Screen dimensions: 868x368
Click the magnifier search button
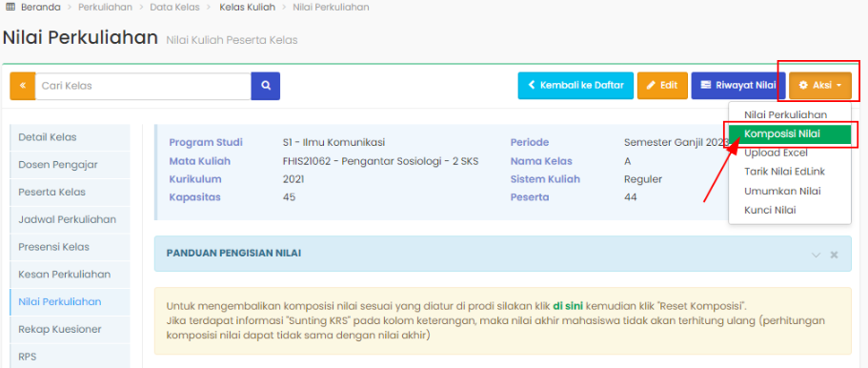coord(266,86)
